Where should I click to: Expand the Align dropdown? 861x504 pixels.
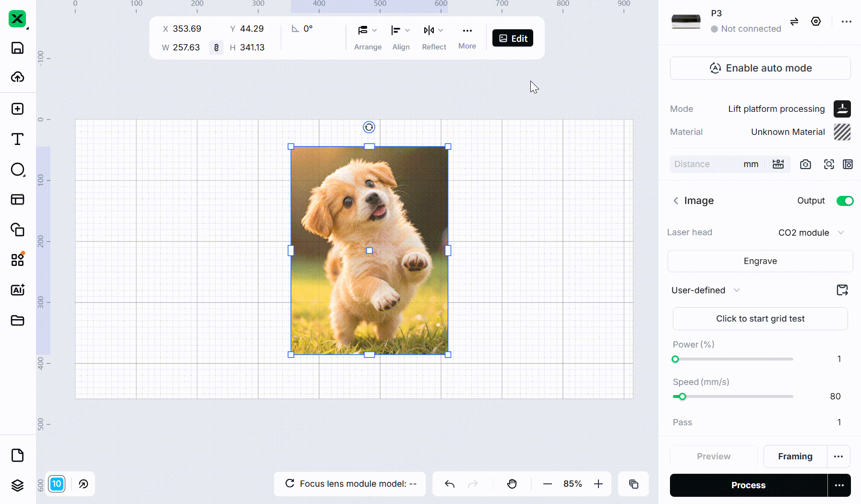tap(401, 37)
